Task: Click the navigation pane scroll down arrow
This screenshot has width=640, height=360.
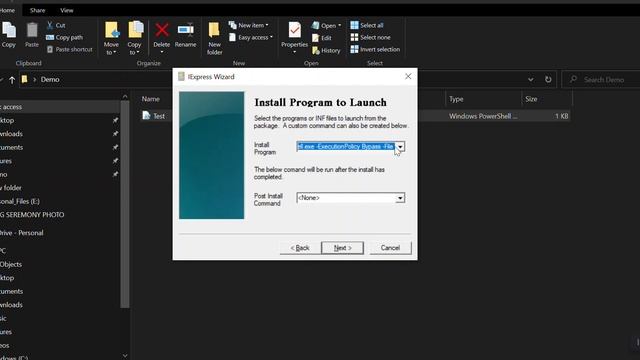Action: click(125, 356)
